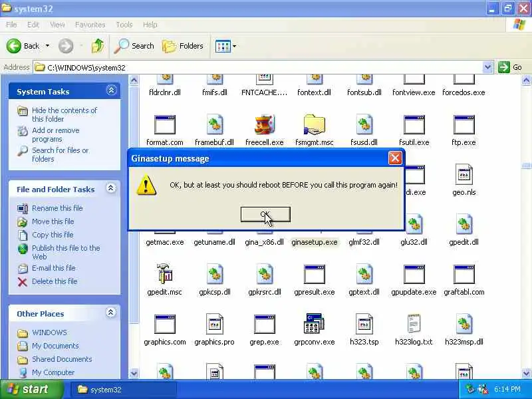
Task: Select the framebuf.dll file icon
Action: click(x=214, y=124)
